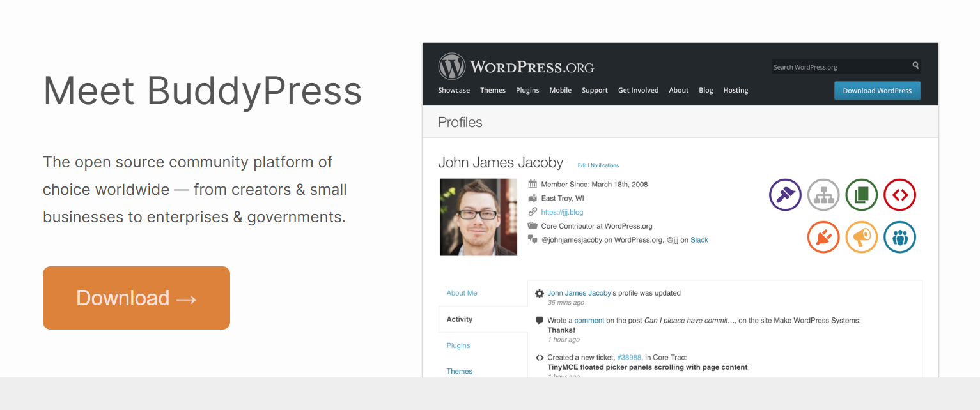The height and width of the screenshot is (410, 980).
Task: Click the blue community people badge
Action: [x=900, y=237]
